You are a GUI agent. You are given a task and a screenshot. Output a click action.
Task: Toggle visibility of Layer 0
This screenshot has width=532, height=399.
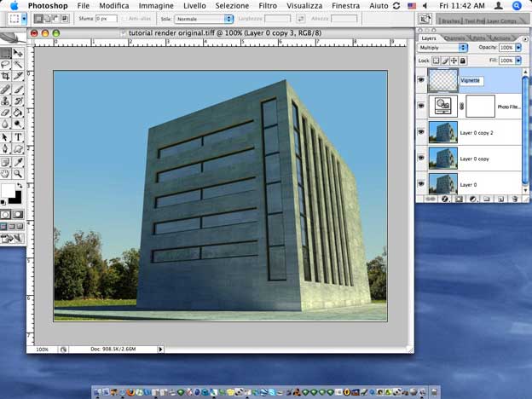[x=421, y=183]
